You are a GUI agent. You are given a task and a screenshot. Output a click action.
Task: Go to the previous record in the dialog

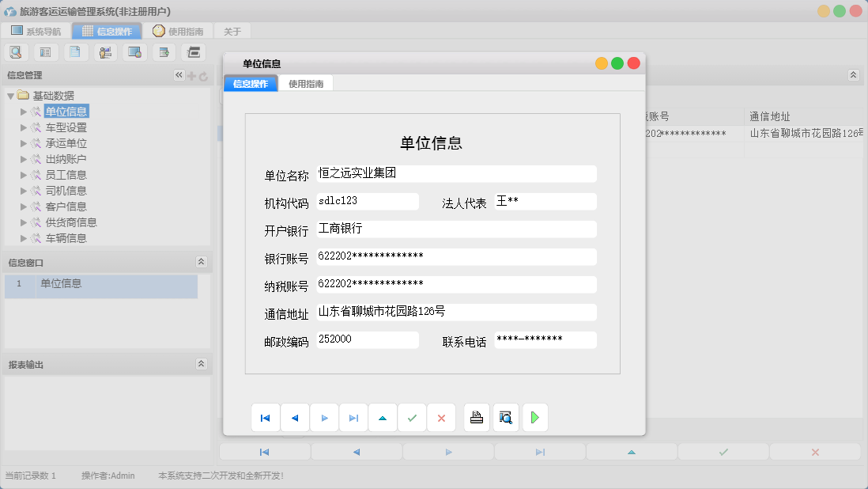pos(295,418)
